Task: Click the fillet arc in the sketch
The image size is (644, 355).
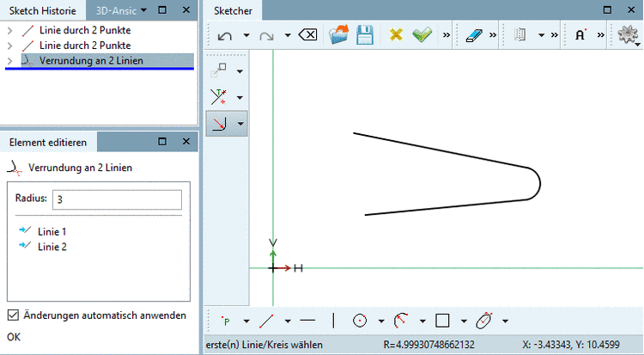Action: [x=540, y=183]
